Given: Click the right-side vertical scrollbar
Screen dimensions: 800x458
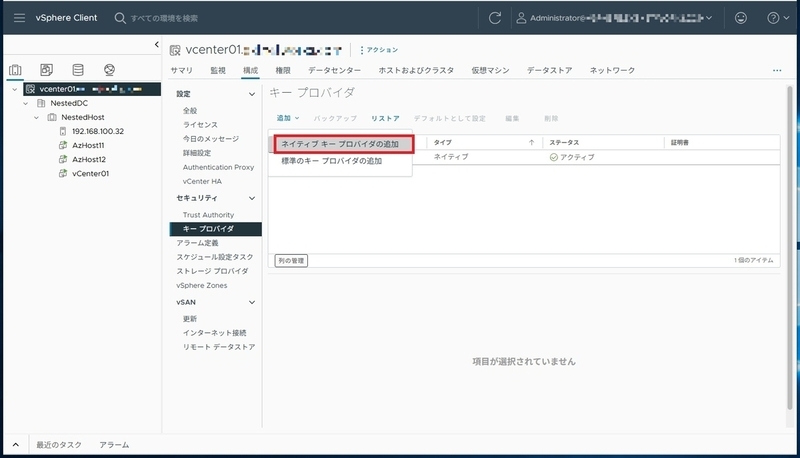Looking at the screenshot, I should pyautogui.click(x=790, y=247).
